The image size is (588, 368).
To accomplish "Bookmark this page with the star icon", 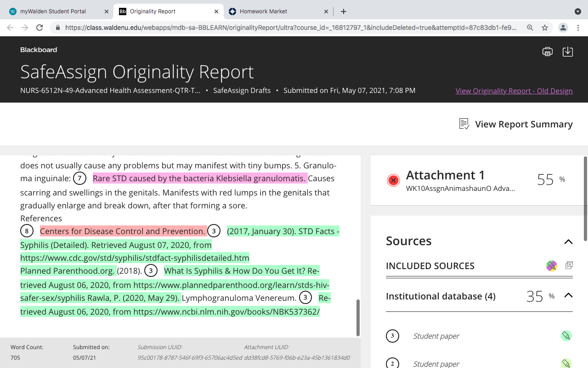I will point(545,28).
